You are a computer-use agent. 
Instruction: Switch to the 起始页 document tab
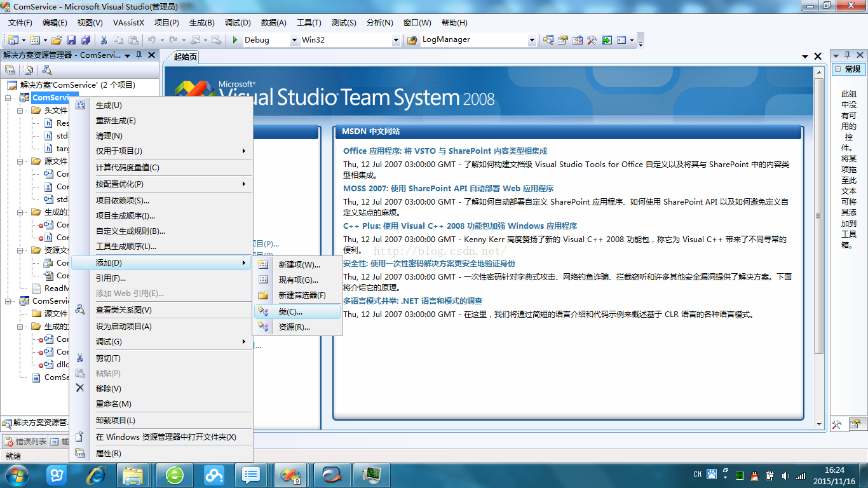coord(185,57)
